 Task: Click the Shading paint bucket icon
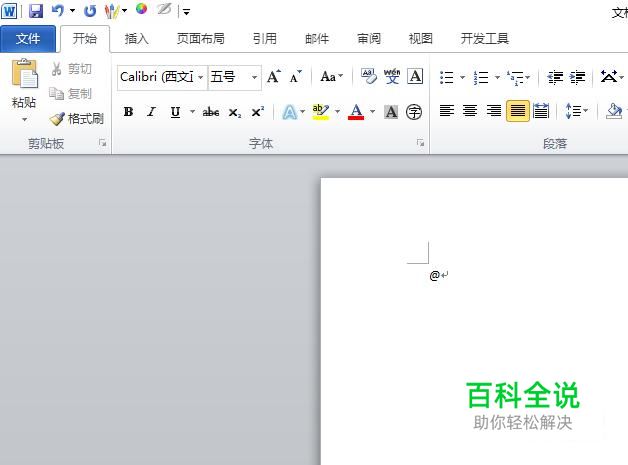point(613,111)
